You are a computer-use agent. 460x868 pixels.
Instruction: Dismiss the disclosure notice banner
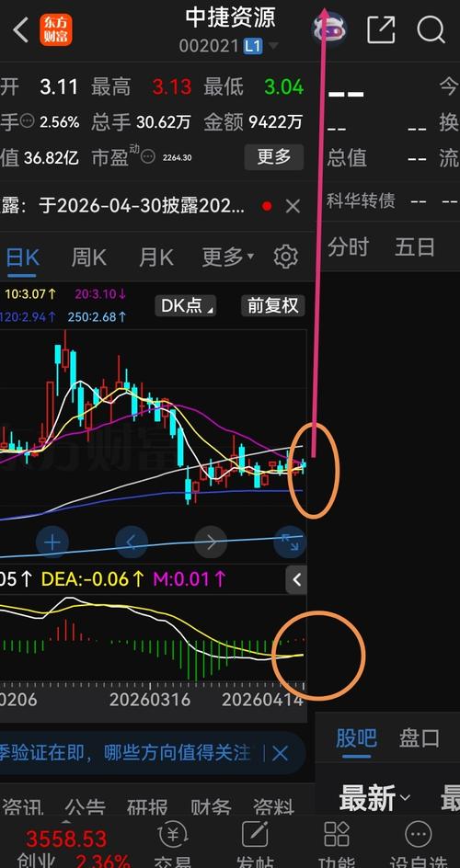click(293, 207)
